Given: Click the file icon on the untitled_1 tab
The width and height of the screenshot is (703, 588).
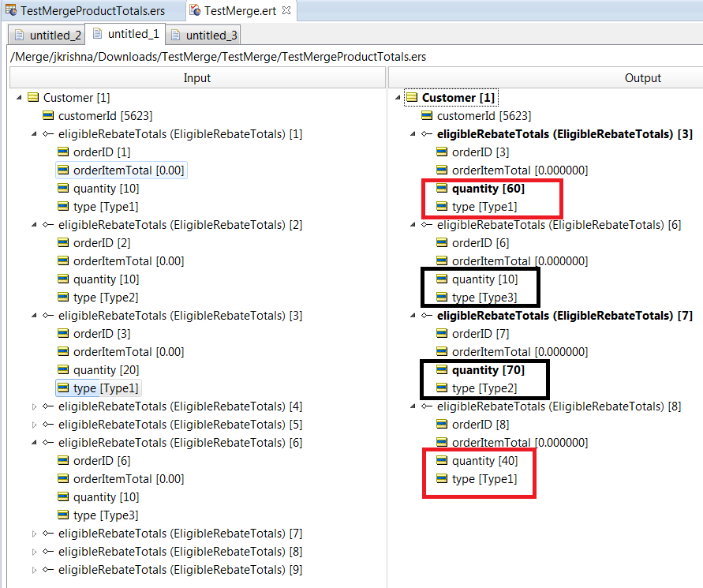Looking at the screenshot, I should (x=99, y=34).
